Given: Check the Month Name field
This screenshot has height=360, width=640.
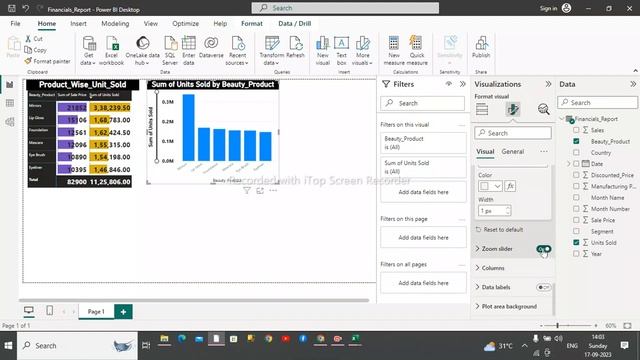Looking at the screenshot, I should point(576,197).
